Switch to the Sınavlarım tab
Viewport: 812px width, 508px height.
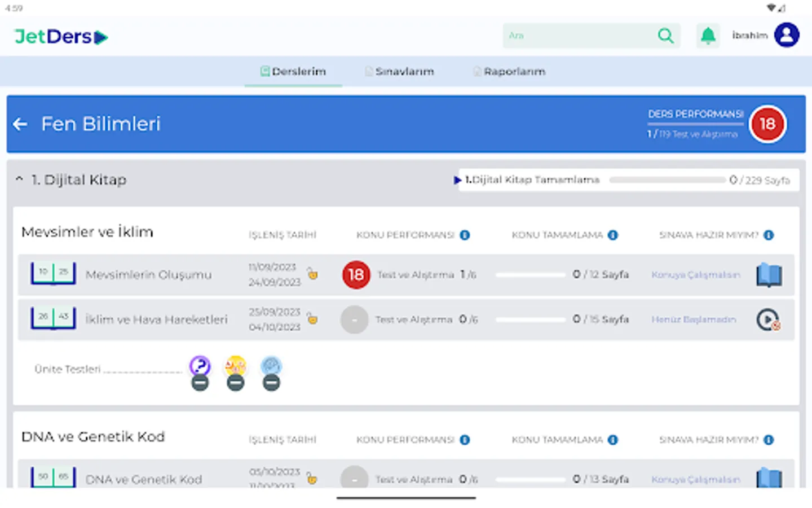399,72
